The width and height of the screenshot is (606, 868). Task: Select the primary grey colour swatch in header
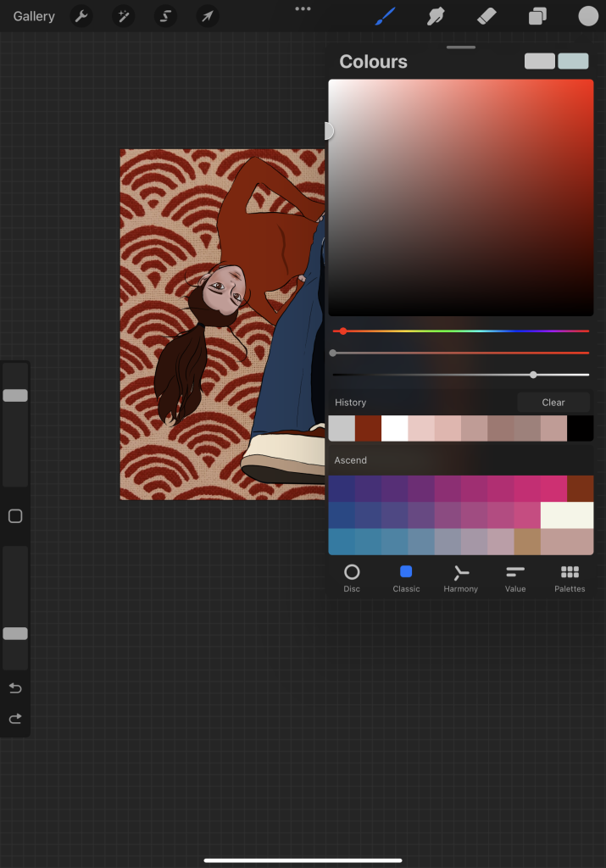[x=540, y=61]
